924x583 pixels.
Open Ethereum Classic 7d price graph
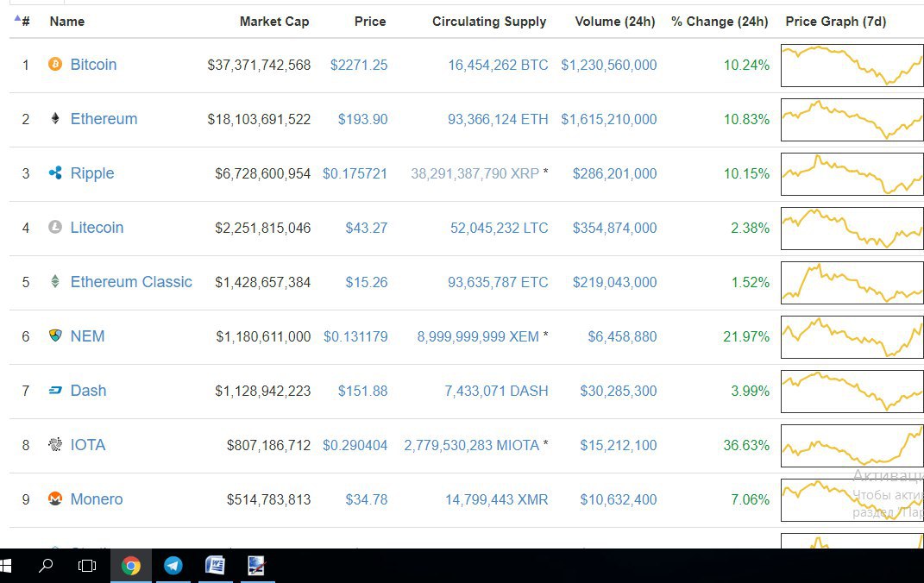coord(852,283)
